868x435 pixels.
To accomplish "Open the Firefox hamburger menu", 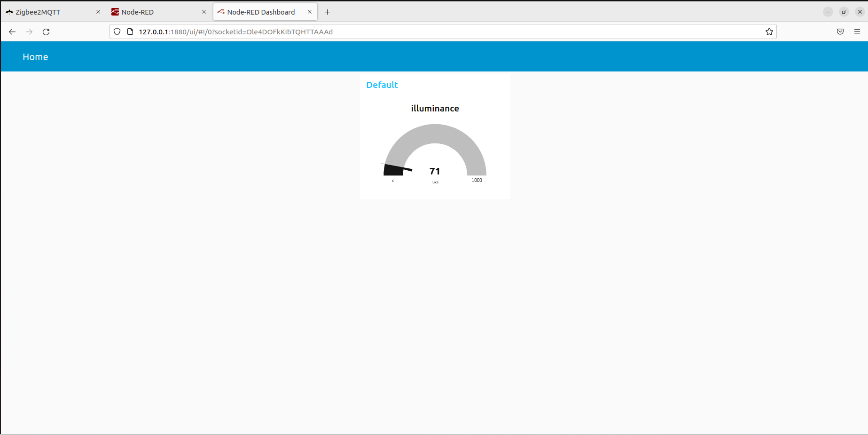I will pos(857,32).
